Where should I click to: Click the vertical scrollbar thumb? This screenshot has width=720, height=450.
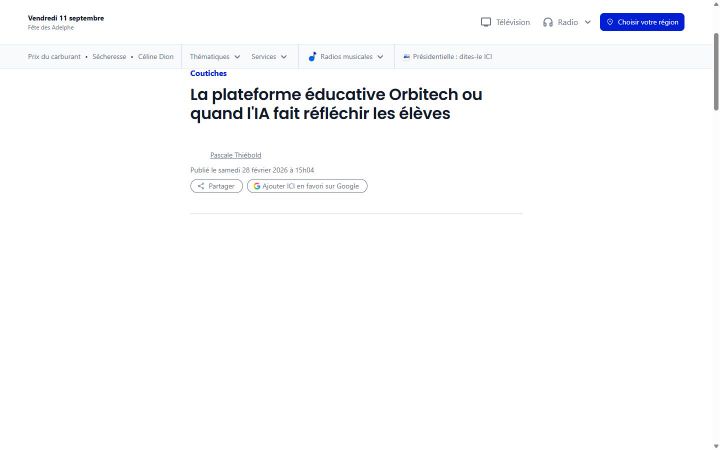click(x=716, y=72)
